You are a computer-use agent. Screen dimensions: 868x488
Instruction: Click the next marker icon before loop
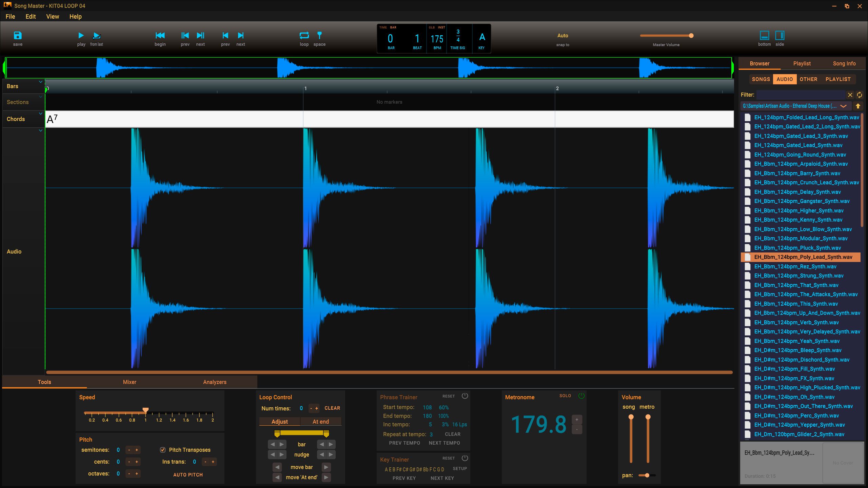coord(241,35)
